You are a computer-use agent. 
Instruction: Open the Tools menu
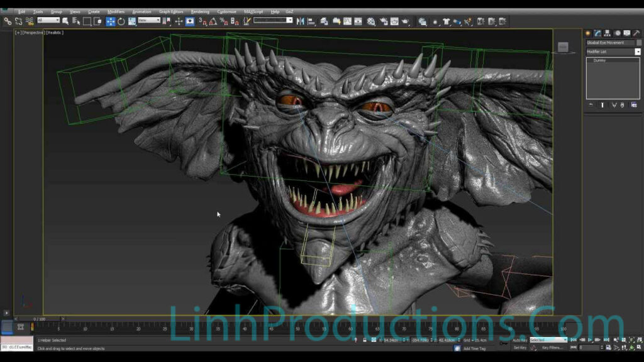tap(38, 11)
